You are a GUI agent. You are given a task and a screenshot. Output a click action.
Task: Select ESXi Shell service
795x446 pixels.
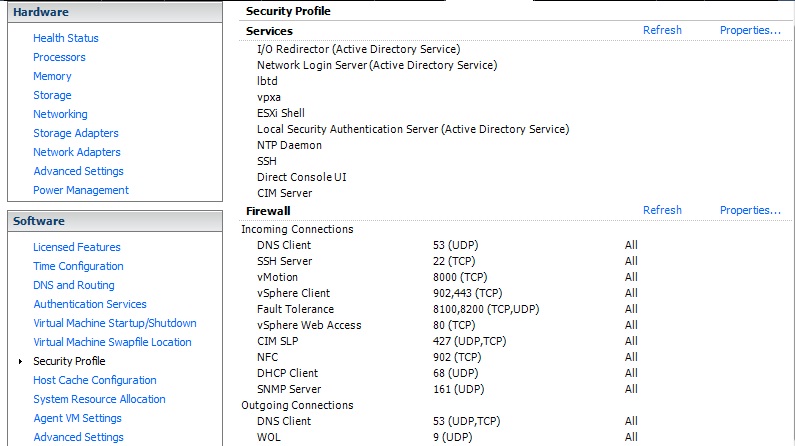point(281,113)
